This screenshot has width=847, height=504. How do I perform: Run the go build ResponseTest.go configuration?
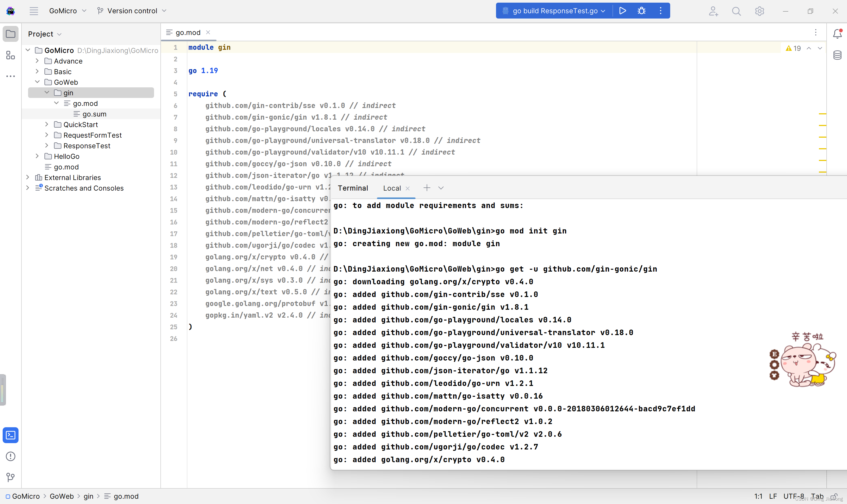[x=622, y=11]
